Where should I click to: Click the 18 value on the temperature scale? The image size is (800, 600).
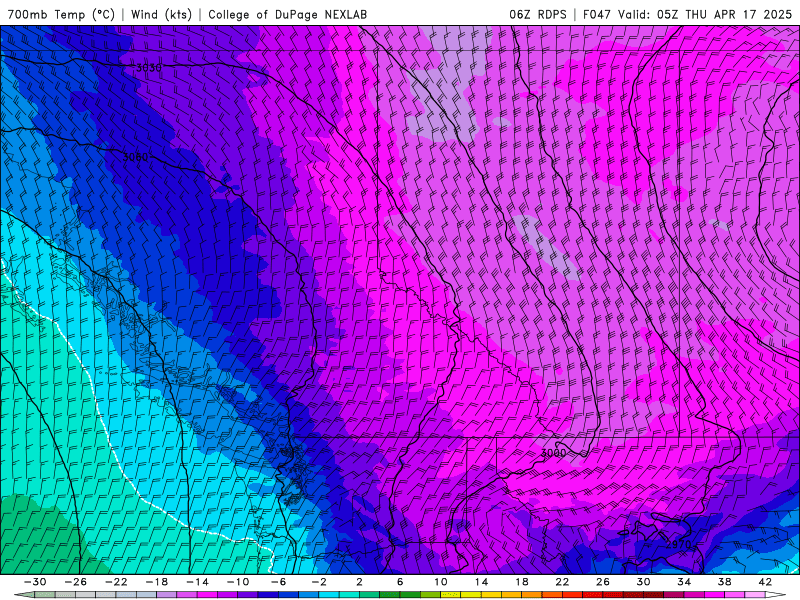[522, 582]
